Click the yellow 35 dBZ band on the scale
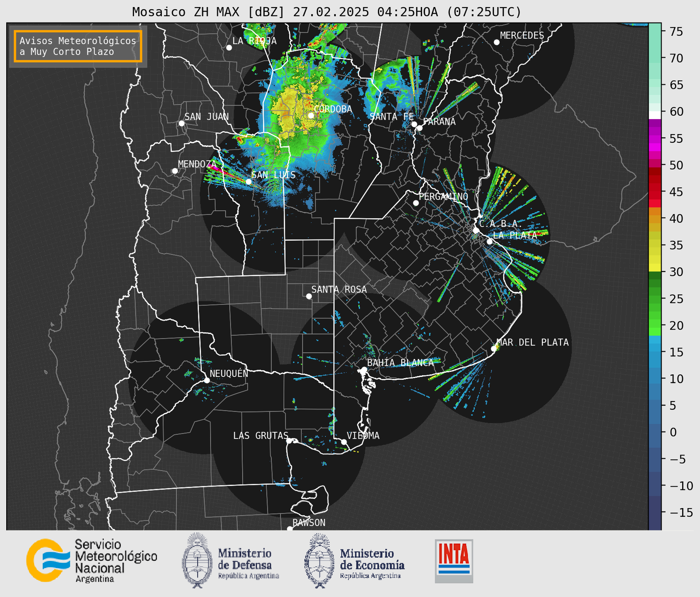The height and width of the screenshot is (597, 700). 655,251
